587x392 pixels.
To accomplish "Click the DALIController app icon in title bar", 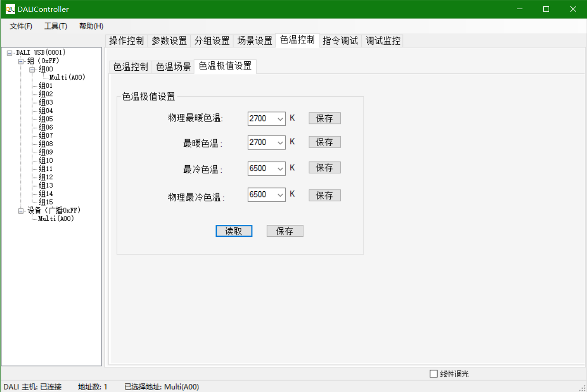I will tap(10, 9).
